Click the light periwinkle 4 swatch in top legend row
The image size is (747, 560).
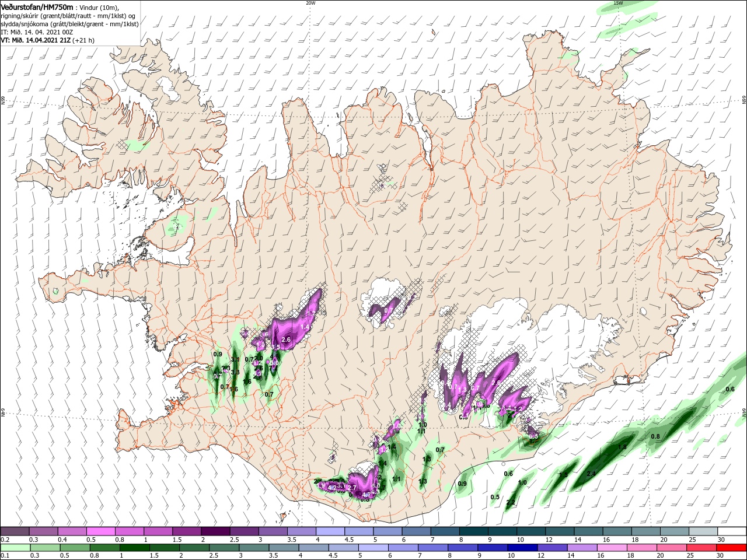coord(330,531)
